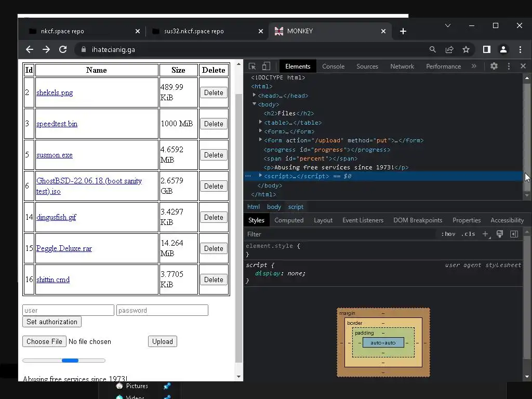Open the Sources panel tab
The height and width of the screenshot is (399, 532).
367,66
